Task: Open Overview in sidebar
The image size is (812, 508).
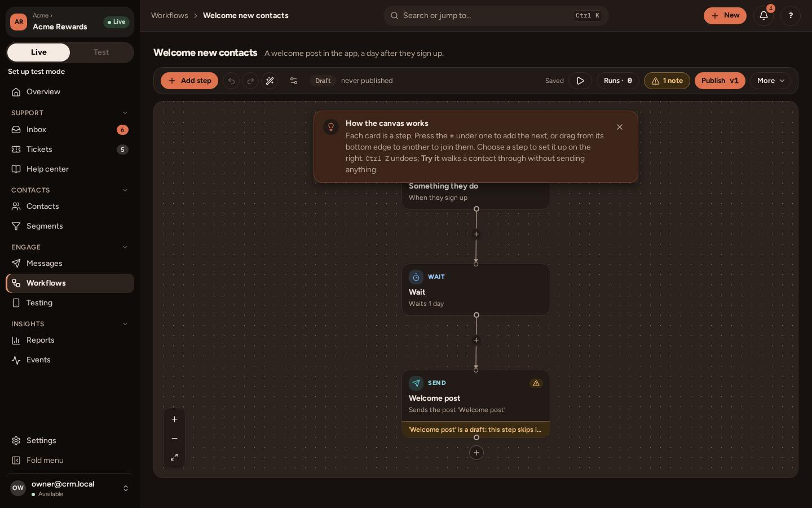Action: (x=70, y=92)
